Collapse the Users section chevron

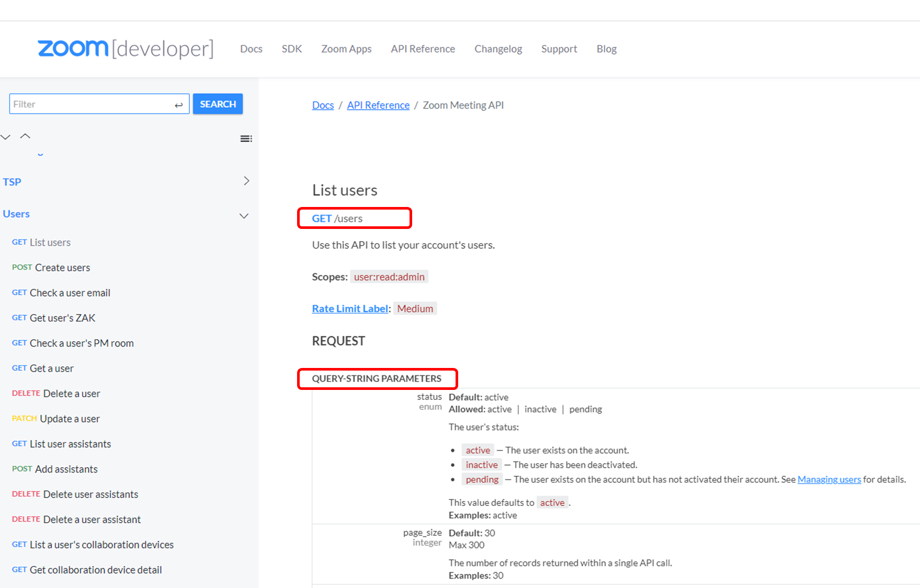click(x=244, y=216)
